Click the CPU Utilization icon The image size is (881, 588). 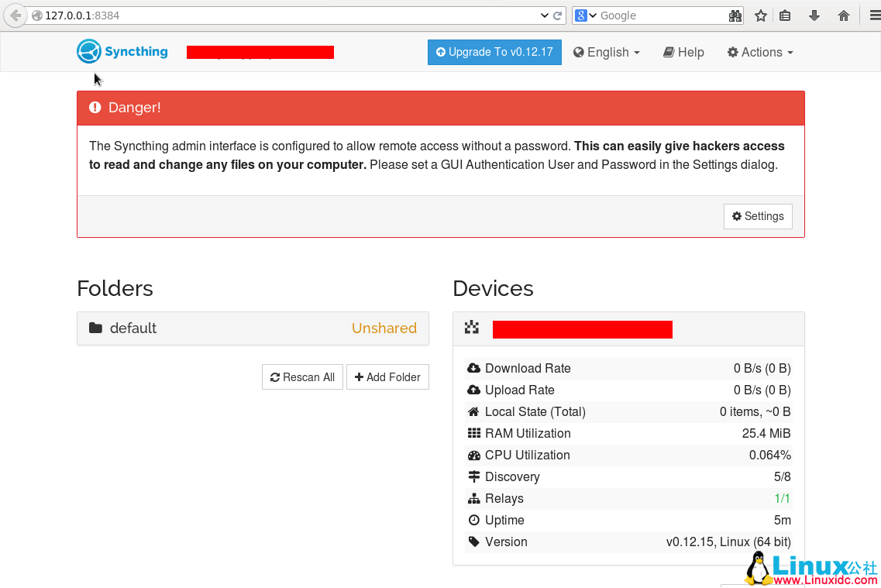[x=473, y=455]
